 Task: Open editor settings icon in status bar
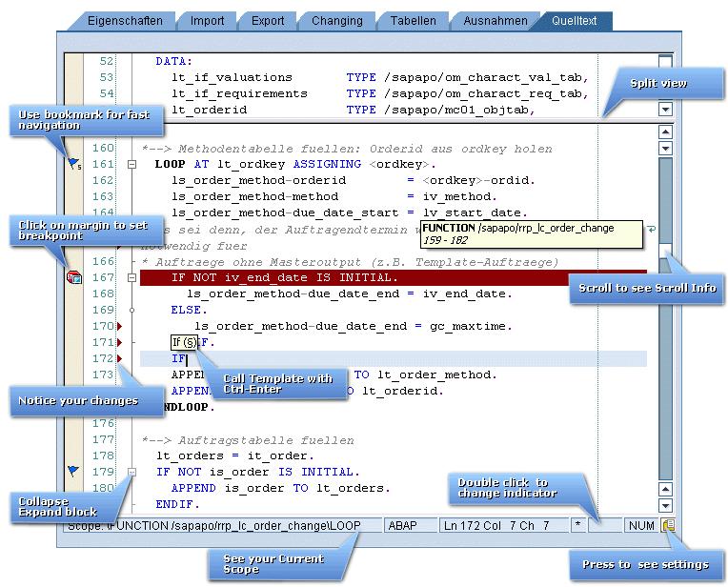click(x=669, y=525)
